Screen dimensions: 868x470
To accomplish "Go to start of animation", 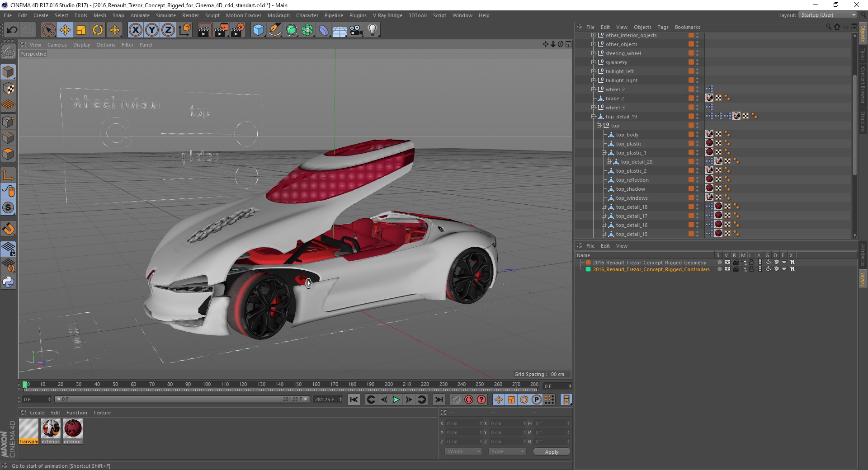I will [x=354, y=399].
